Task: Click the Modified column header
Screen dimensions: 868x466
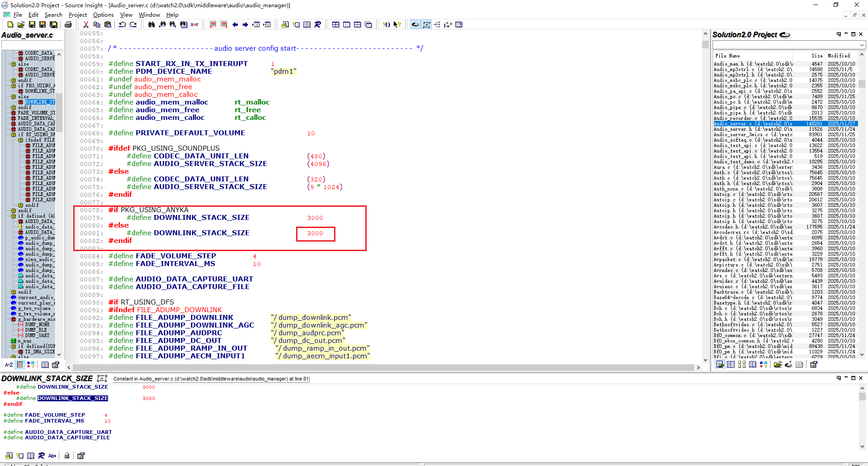Action: (x=839, y=56)
